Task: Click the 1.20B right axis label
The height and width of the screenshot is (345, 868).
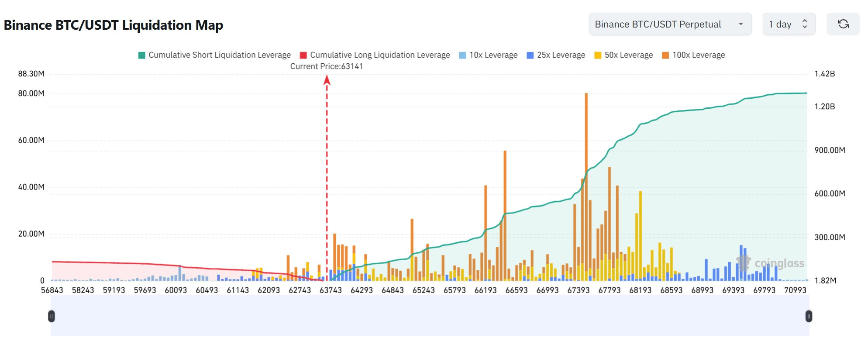Action: [x=825, y=107]
